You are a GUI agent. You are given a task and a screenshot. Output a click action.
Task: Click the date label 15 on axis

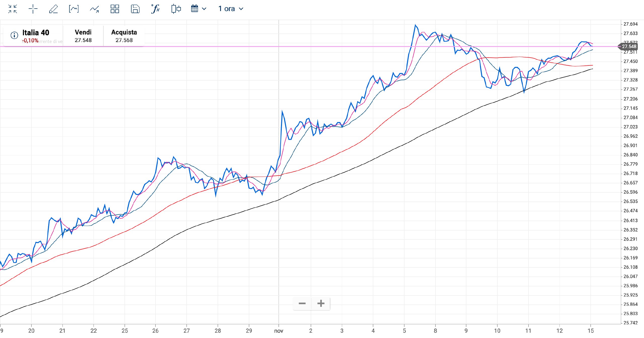pos(590,331)
